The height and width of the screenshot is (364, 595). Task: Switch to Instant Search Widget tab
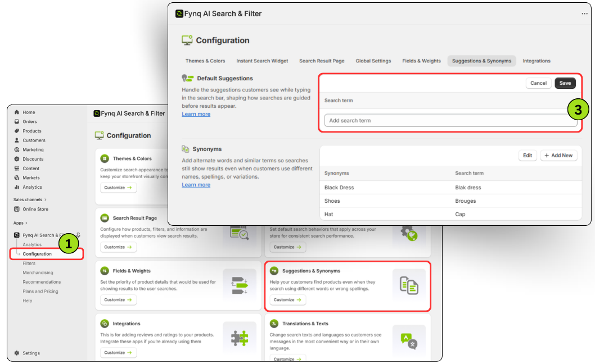click(x=262, y=61)
